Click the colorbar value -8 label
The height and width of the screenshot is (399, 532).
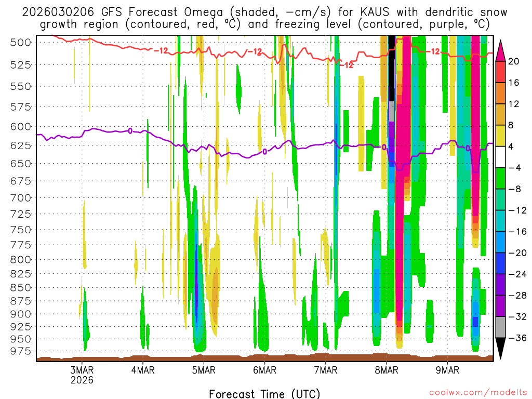(x=514, y=189)
